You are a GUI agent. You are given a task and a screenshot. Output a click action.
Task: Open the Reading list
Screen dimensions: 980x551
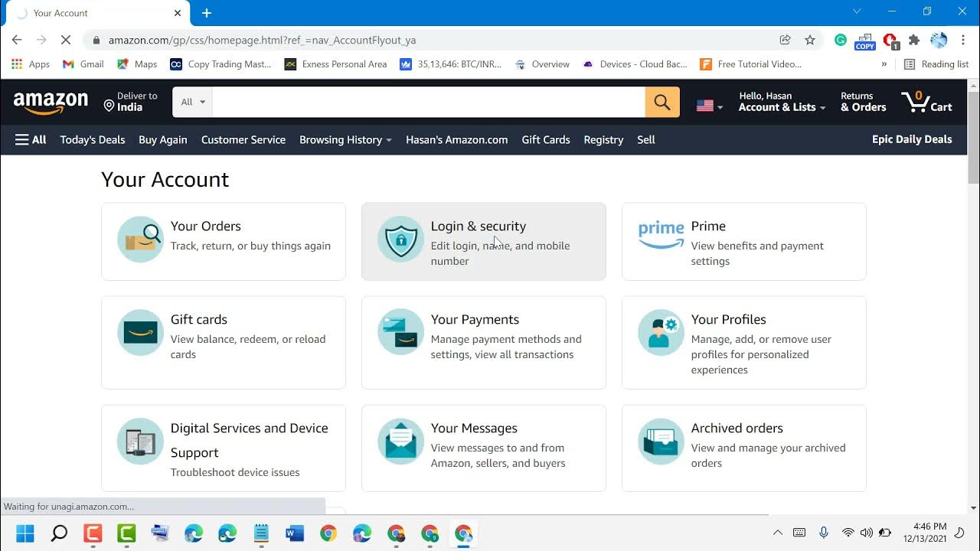(x=936, y=64)
